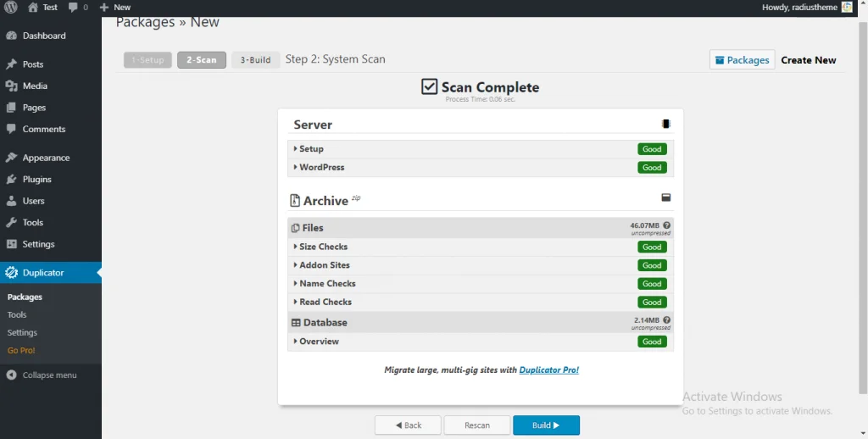The image size is (868, 439).
Task: Click the Good badge for Read Checks
Action: point(652,302)
